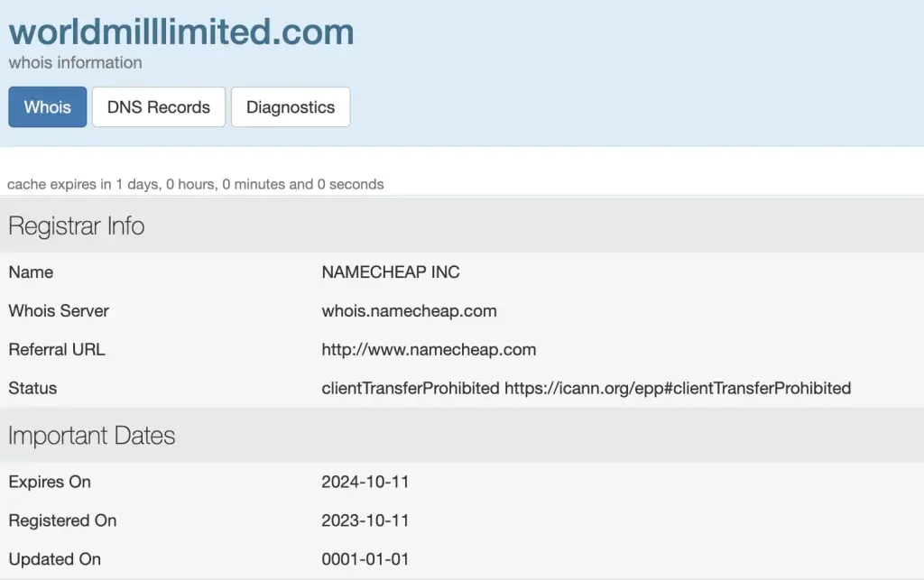Click the Important Dates section header
The height and width of the screenshot is (580, 924).
pos(91,436)
